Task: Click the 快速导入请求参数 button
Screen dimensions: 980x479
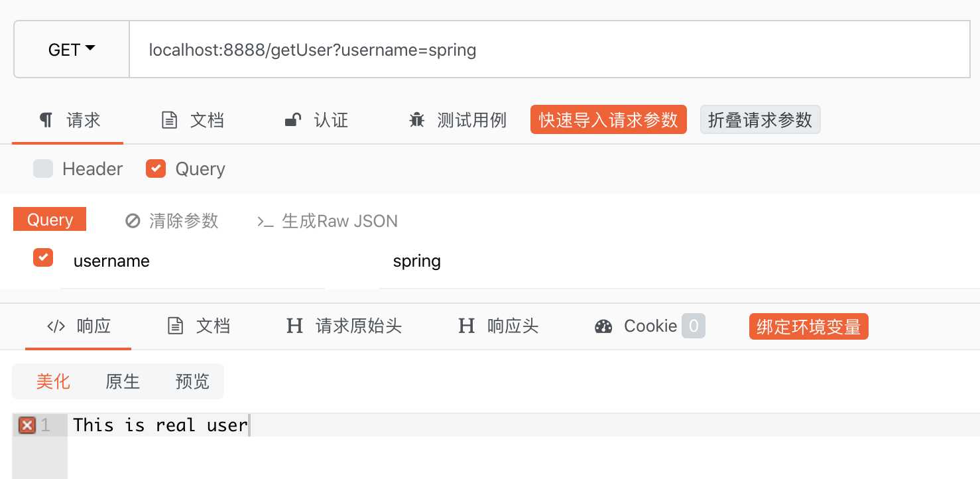Action: click(608, 120)
